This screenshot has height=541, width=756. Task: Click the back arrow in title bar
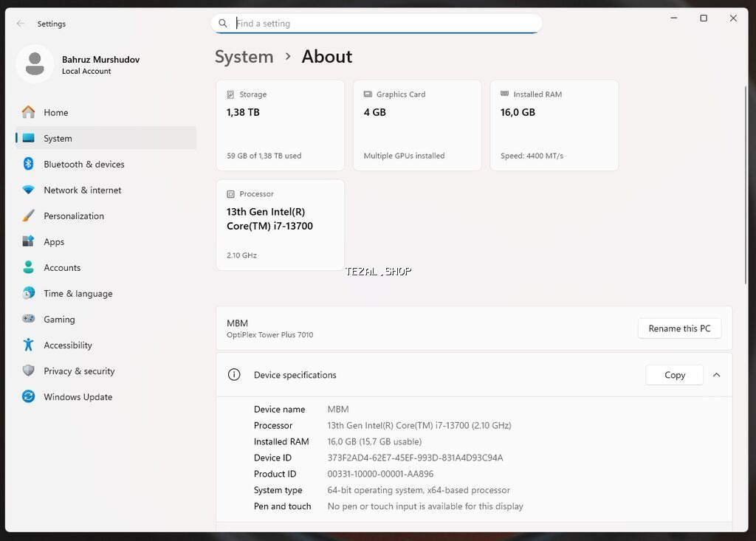coord(21,24)
